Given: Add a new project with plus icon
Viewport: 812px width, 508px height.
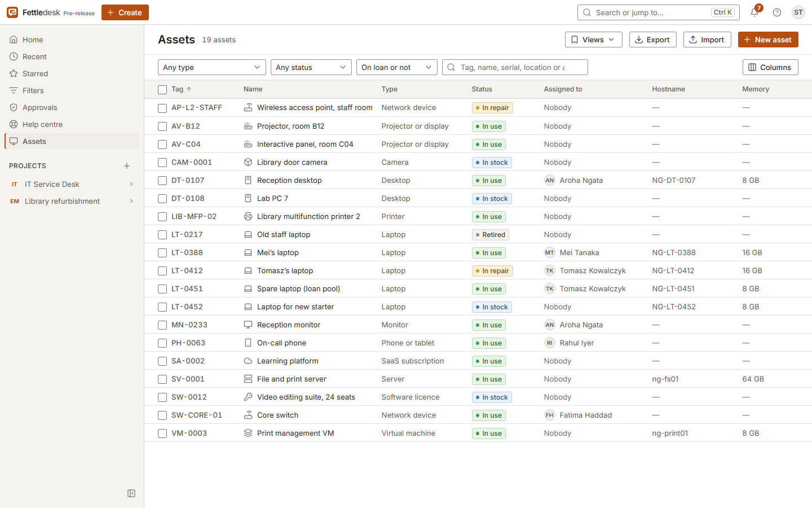Looking at the screenshot, I should click(127, 166).
